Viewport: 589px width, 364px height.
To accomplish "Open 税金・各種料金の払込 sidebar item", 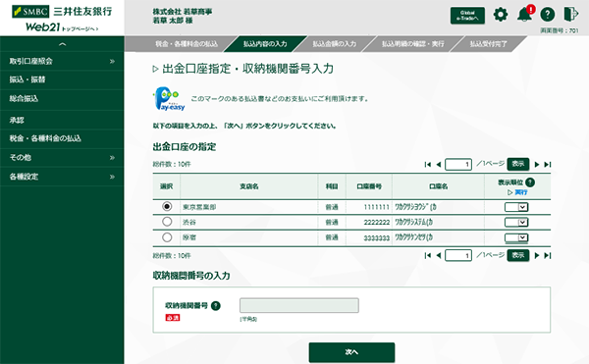I will click(62, 138).
